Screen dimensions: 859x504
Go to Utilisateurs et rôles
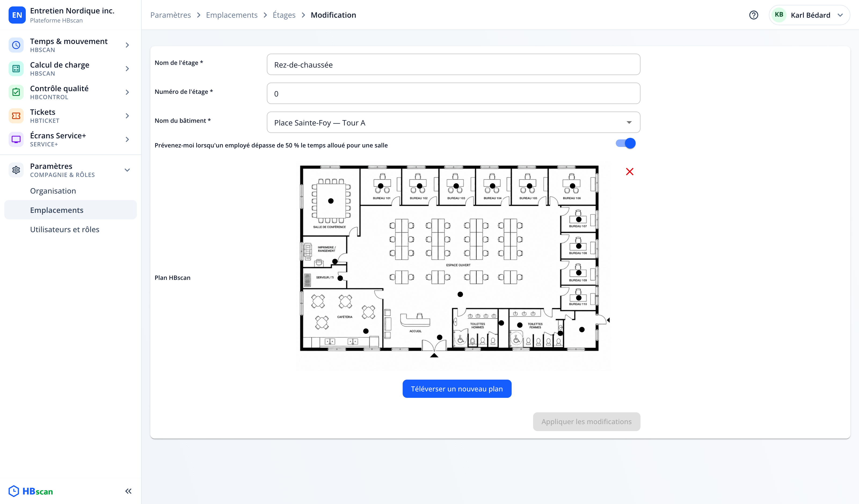[x=65, y=229]
